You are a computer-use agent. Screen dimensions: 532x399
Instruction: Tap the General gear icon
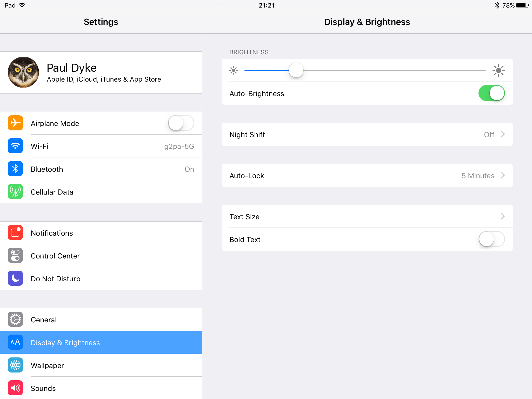pos(15,320)
